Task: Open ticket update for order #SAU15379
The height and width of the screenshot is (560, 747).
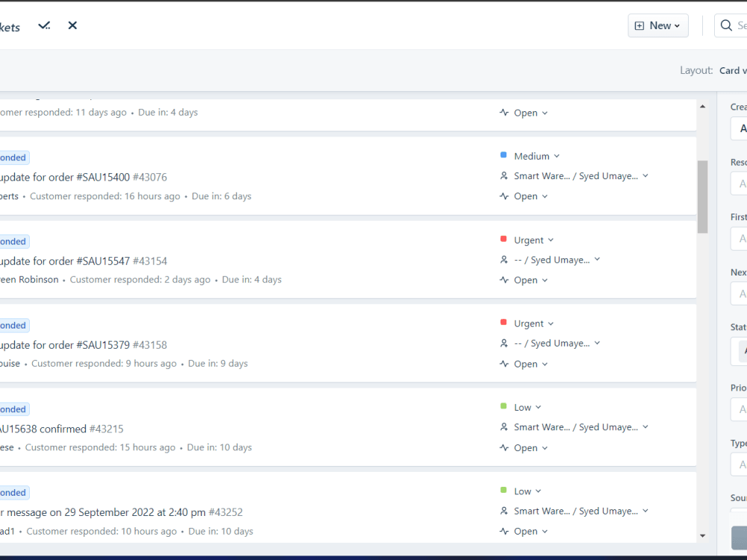Action: (84, 345)
